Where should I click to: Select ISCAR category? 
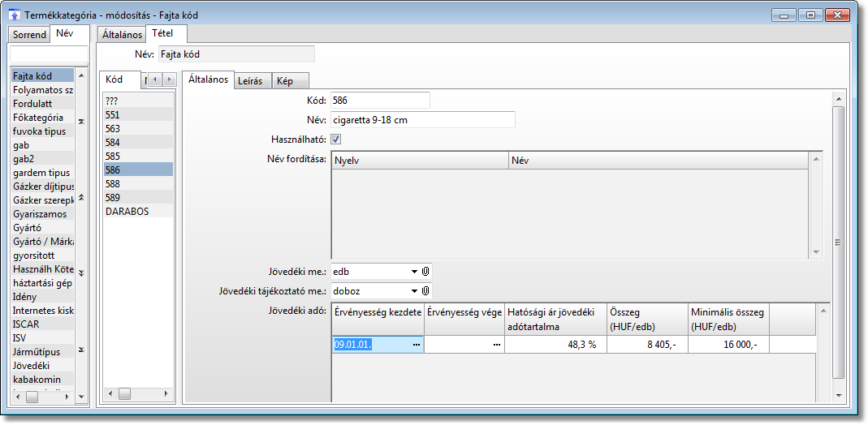pos(42,324)
